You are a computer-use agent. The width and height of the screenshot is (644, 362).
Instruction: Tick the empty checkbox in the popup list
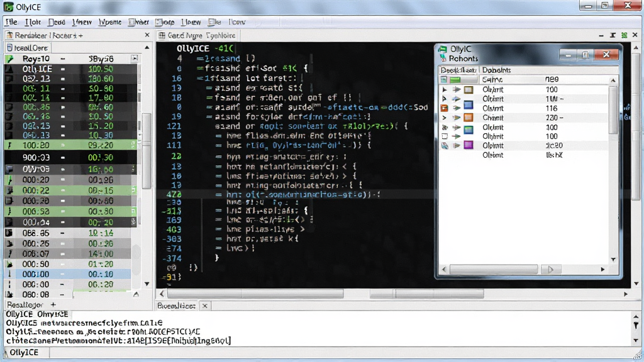(445, 136)
